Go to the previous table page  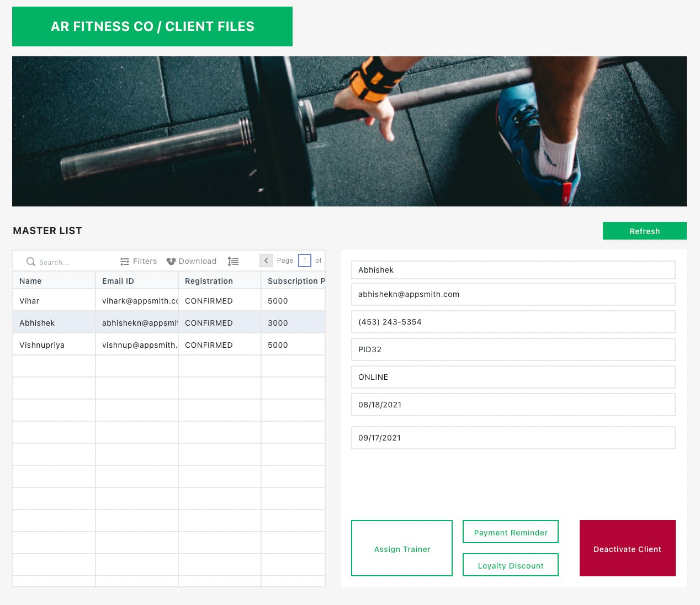tap(266, 261)
